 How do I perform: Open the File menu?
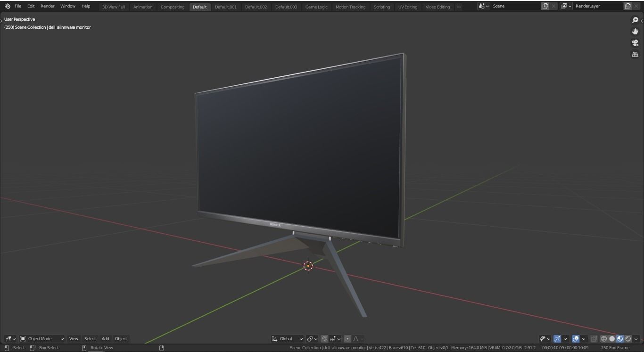18,6
